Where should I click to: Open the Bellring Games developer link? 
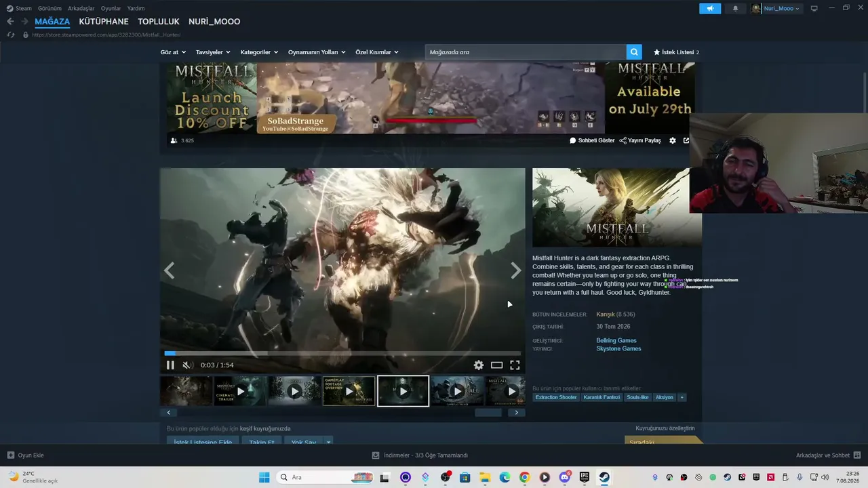click(x=616, y=340)
